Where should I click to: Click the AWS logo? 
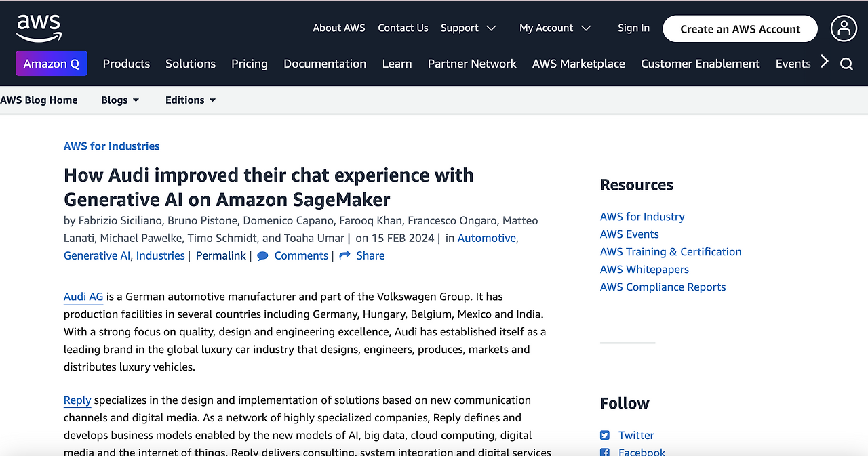(x=39, y=28)
